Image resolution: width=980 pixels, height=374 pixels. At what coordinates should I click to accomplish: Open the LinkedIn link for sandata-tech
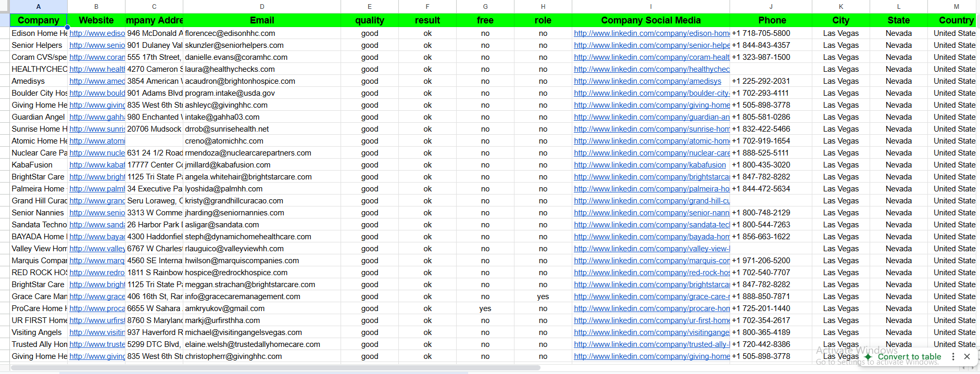tap(652, 225)
